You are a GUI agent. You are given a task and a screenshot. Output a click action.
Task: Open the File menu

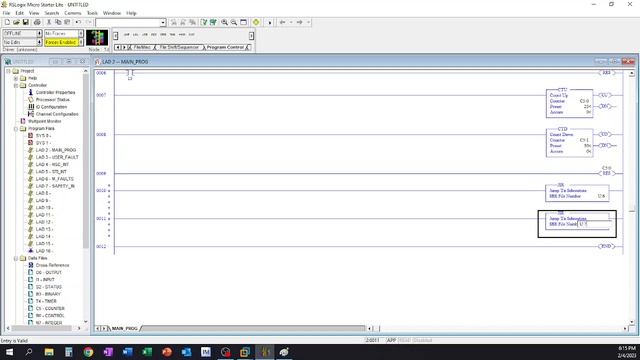coord(6,13)
